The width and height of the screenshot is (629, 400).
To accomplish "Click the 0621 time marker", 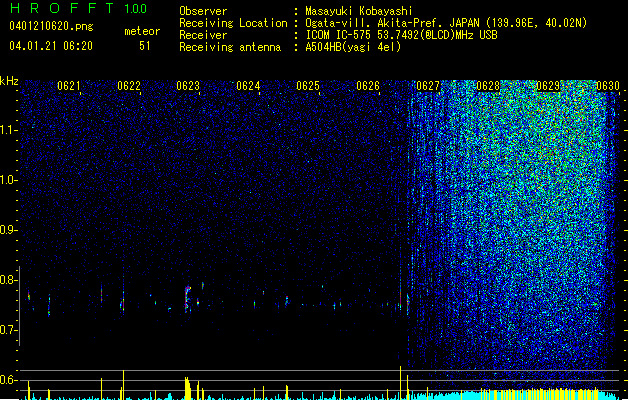I will coord(69,86).
